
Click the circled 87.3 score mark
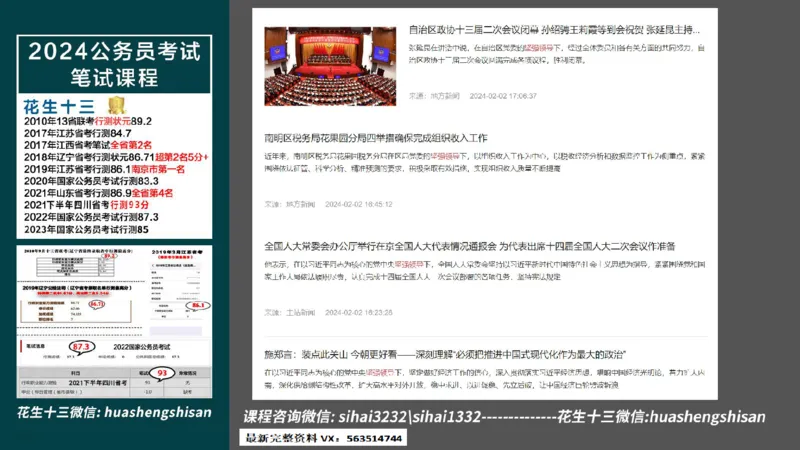point(82,347)
